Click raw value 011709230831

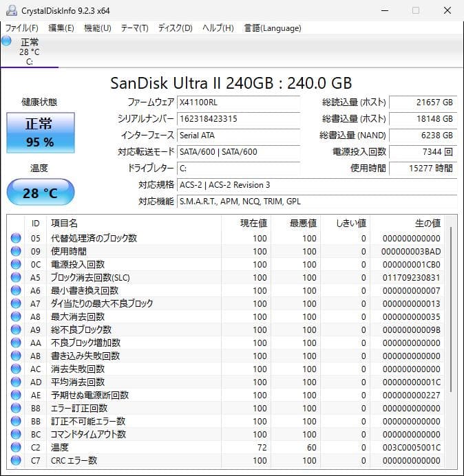[x=411, y=277]
